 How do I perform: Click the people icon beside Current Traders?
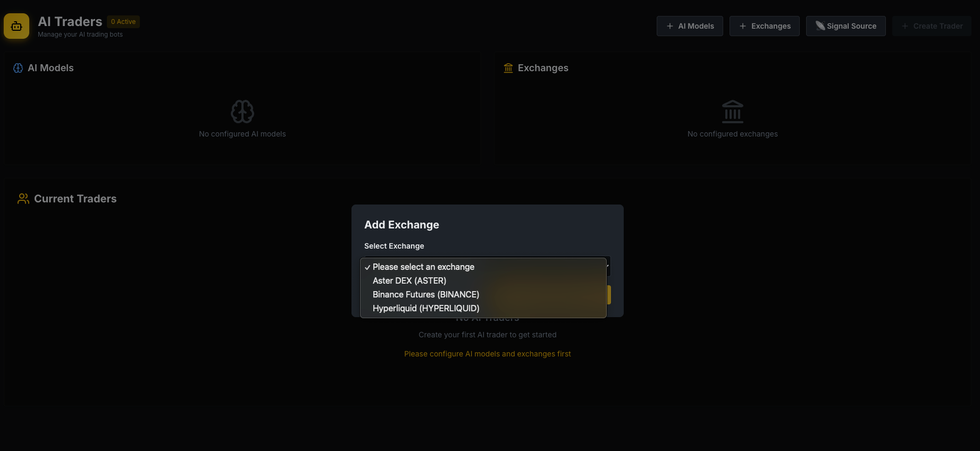(x=23, y=199)
